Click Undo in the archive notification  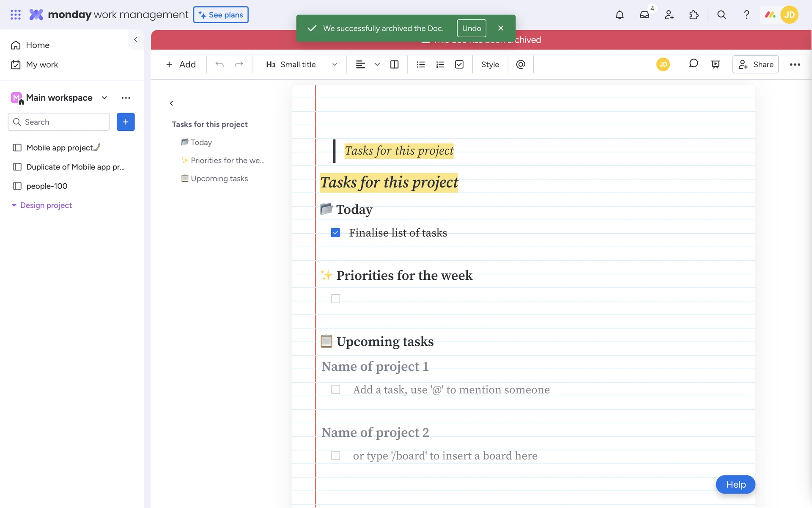471,28
